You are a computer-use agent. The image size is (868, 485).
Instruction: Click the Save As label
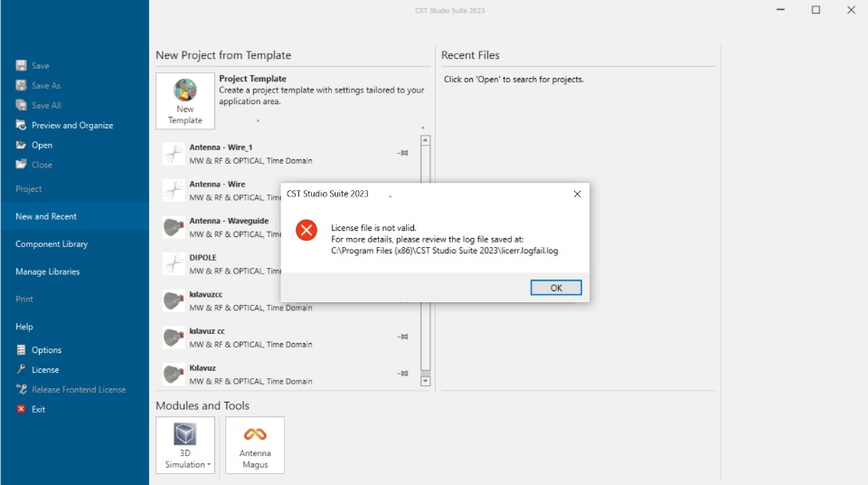click(46, 86)
